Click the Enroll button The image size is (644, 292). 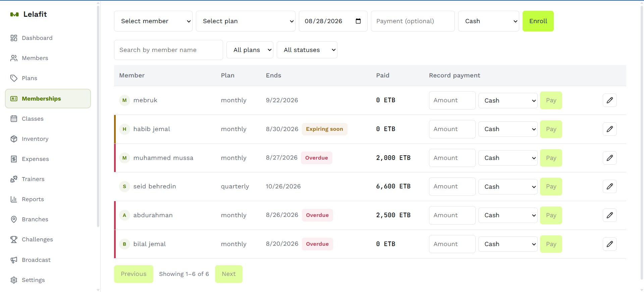click(x=538, y=21)
